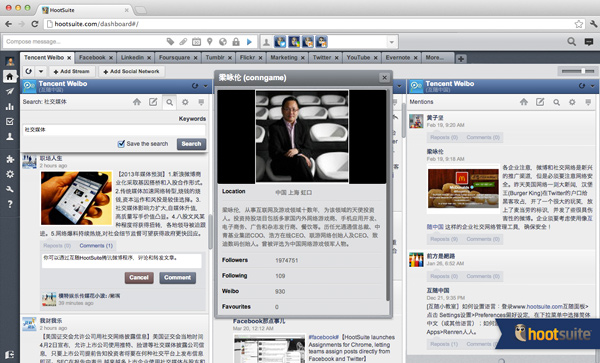The image size is (600, 363).
Task: Click the Cancel comment button
Action: pos(139,278)
